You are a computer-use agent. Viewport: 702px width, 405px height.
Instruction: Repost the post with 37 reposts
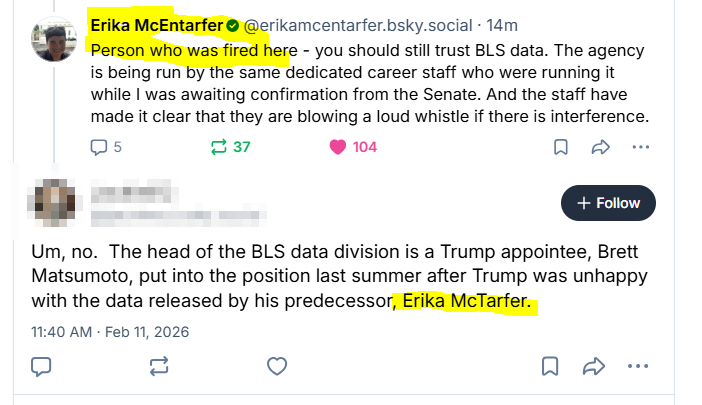[x=219, y=147]
